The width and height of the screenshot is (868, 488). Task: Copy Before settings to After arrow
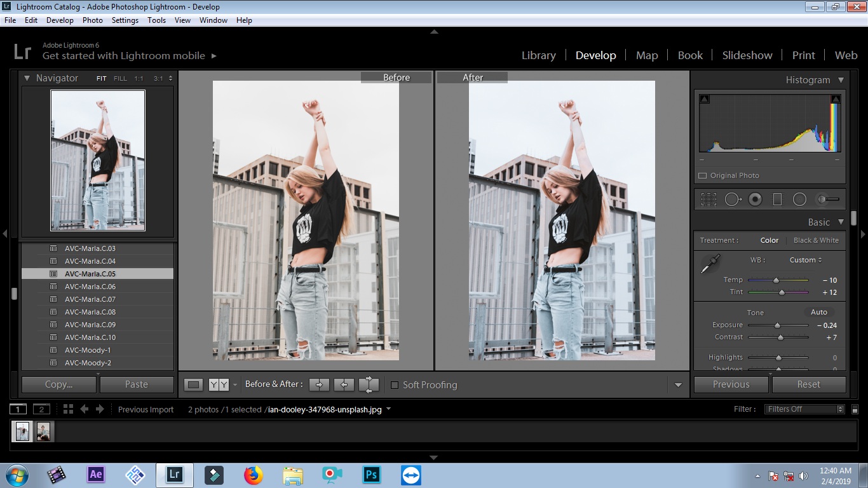(x=319, y=384)
